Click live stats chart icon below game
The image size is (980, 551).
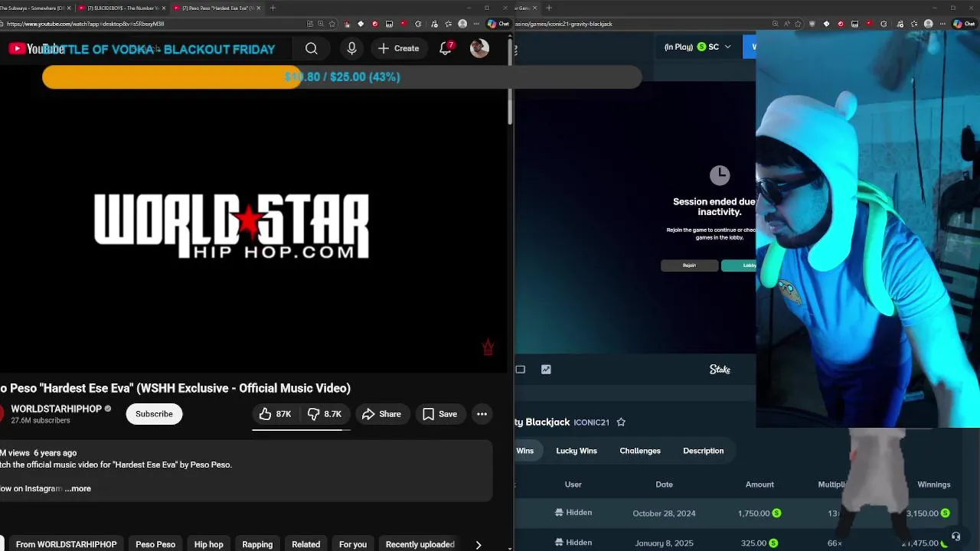[x=546, y=370]
